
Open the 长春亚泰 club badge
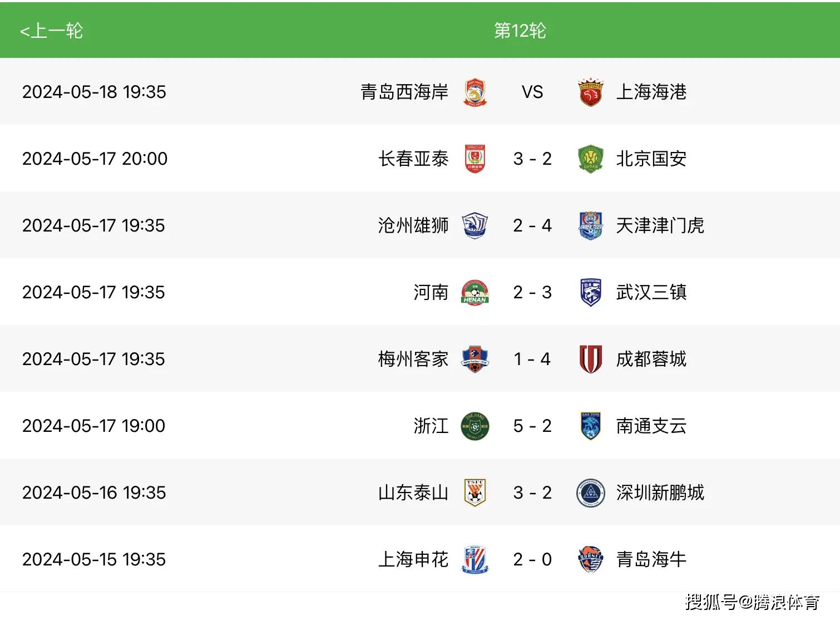[475, 159]
